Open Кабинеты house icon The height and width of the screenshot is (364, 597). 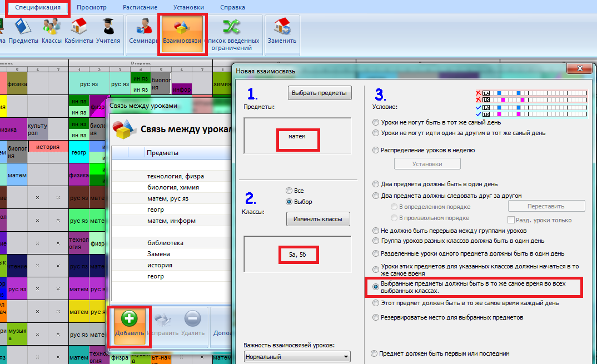pos(78,31)
